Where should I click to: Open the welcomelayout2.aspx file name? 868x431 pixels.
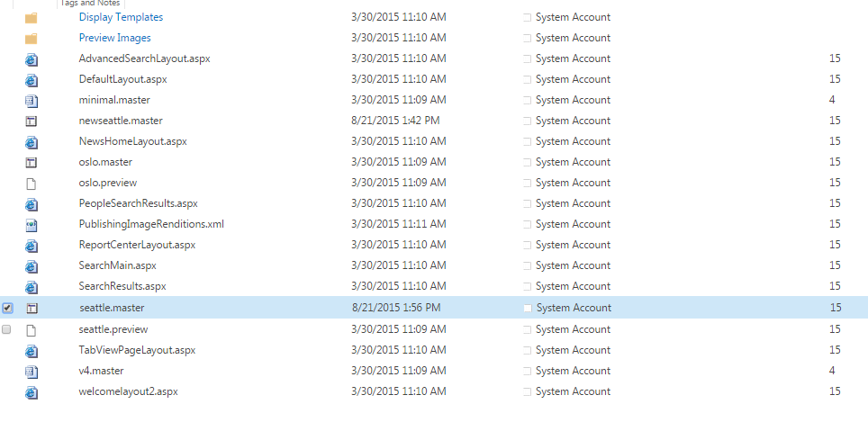click(x=129, y=391)
